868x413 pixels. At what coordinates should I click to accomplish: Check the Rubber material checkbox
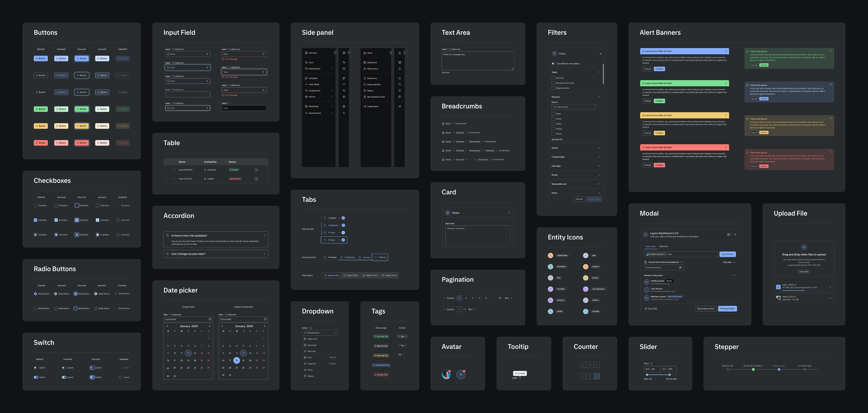coord(553,129)
